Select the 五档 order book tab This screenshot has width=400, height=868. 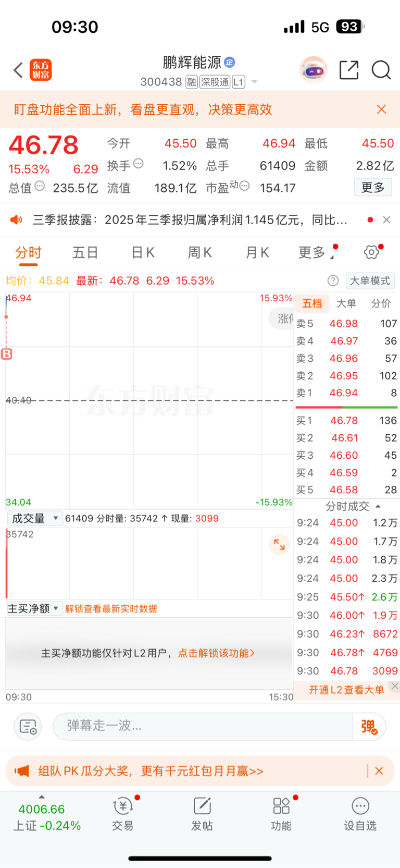pyautogui.click(x=312, y=303)
